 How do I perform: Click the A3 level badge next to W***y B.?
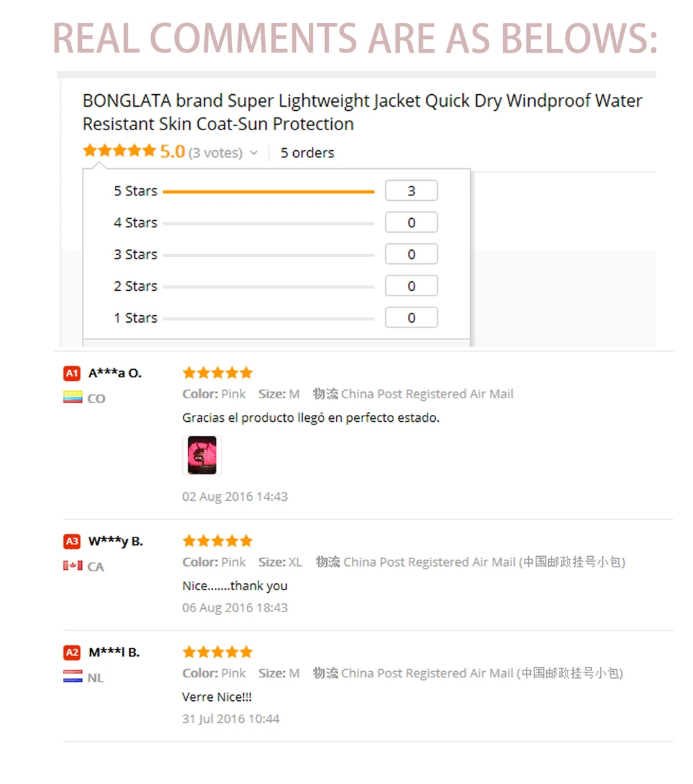[72, 541]
